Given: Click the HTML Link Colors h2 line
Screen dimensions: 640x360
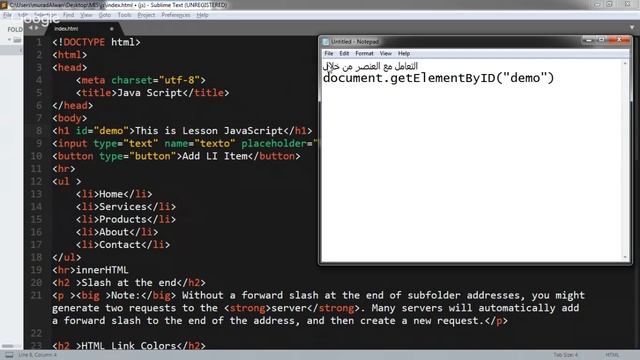Looking at the screenshot, I should [129, 345].
